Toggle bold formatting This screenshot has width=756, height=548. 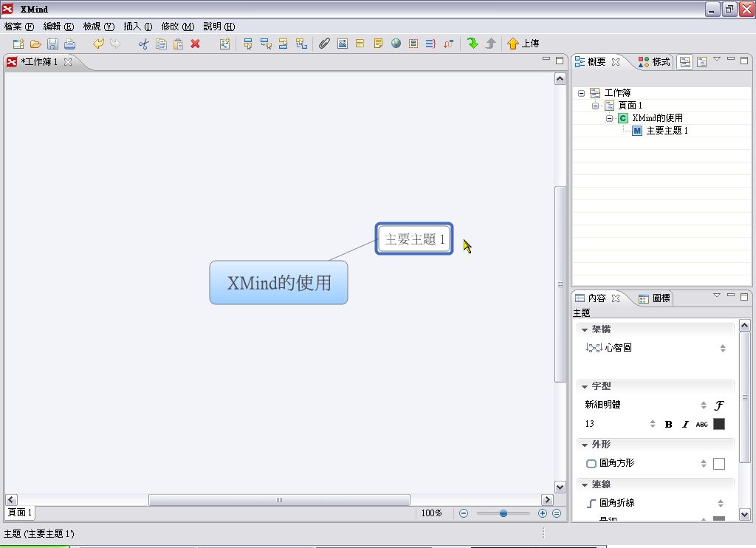pyautogui.click(x=668, y=424)
